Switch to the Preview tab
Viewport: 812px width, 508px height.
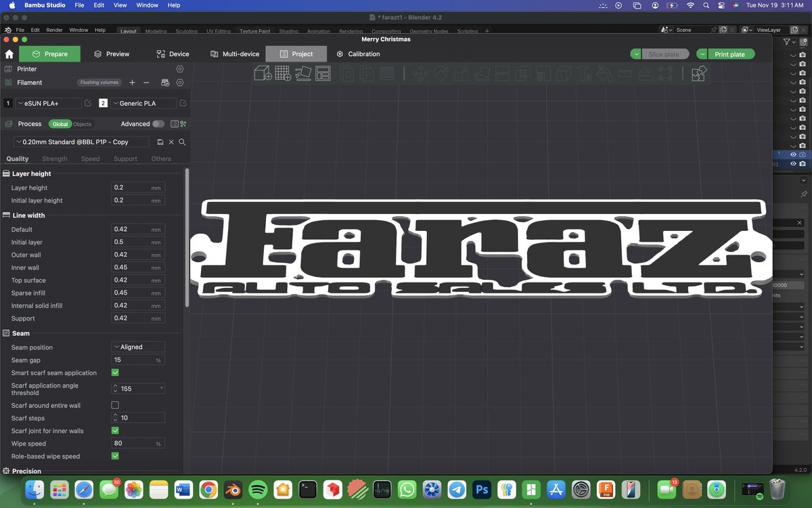112,54
